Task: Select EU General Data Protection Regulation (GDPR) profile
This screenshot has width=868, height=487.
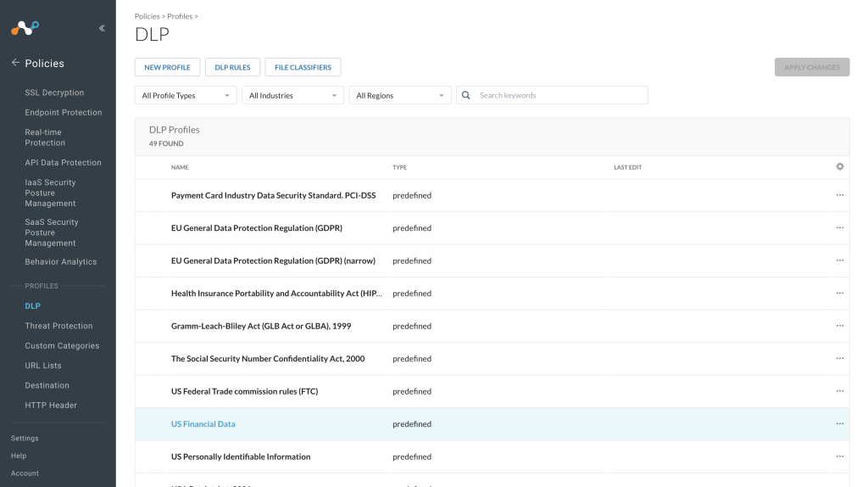Action: click(x=257, y=227)
